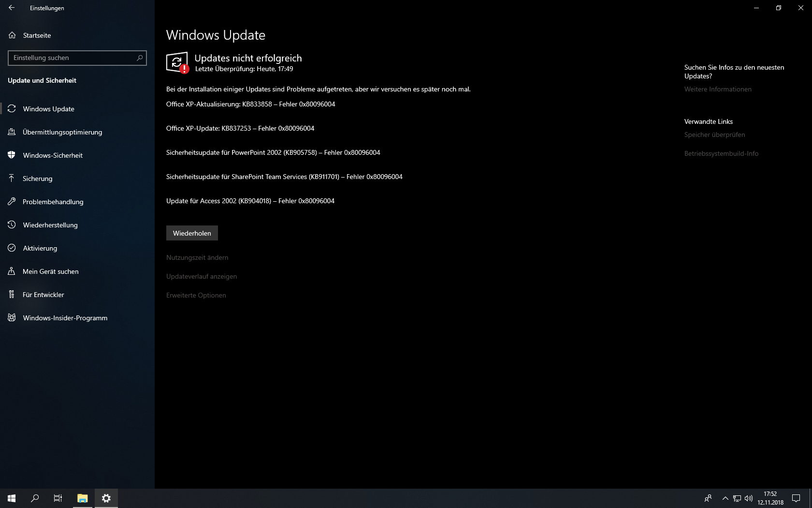The height and width of the screenshot is (508, 812).
Task: Click the Für Entwickler tools icon
Action: click(12, 295)
